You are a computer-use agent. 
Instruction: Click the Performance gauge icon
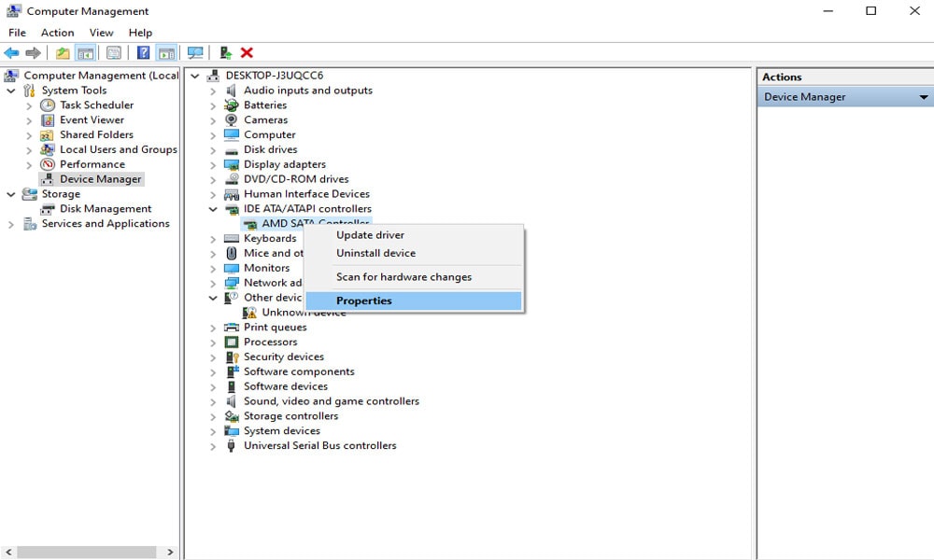click(48, 164)
